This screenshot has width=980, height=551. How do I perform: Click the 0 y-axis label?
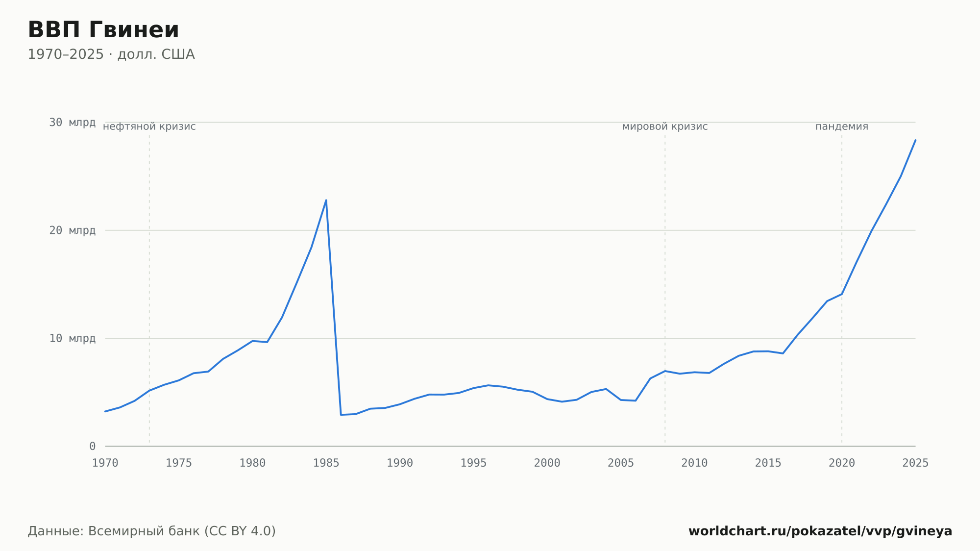tap(92, 446)
